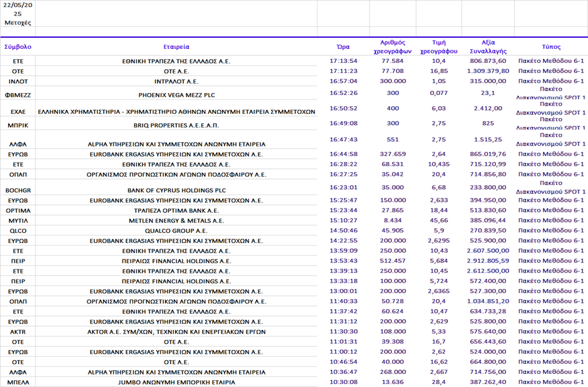Click the ΙΝΛΟΤ symbol cell
Screen dimensions: 588x387
pyautogui.click(x=18, y=82)
